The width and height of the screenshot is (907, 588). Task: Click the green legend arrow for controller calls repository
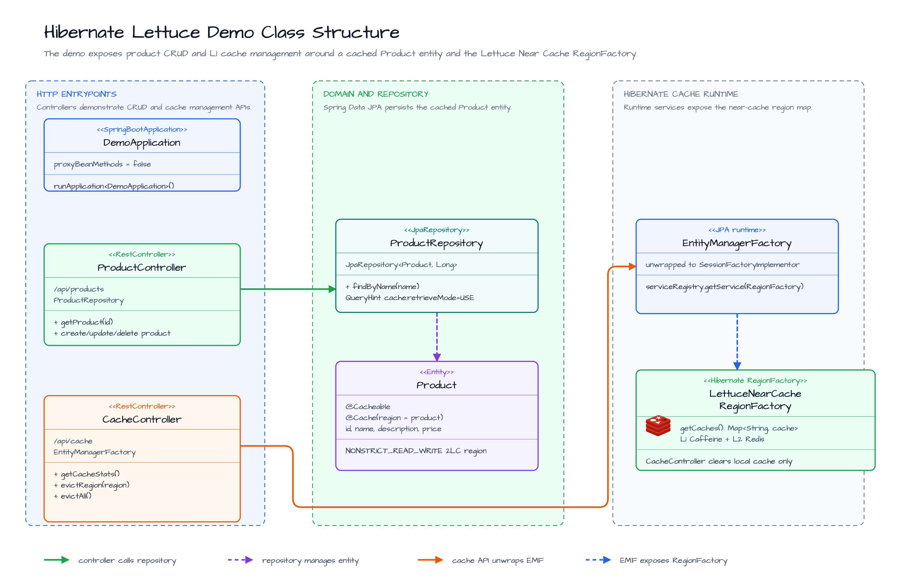tap(56, 560)
